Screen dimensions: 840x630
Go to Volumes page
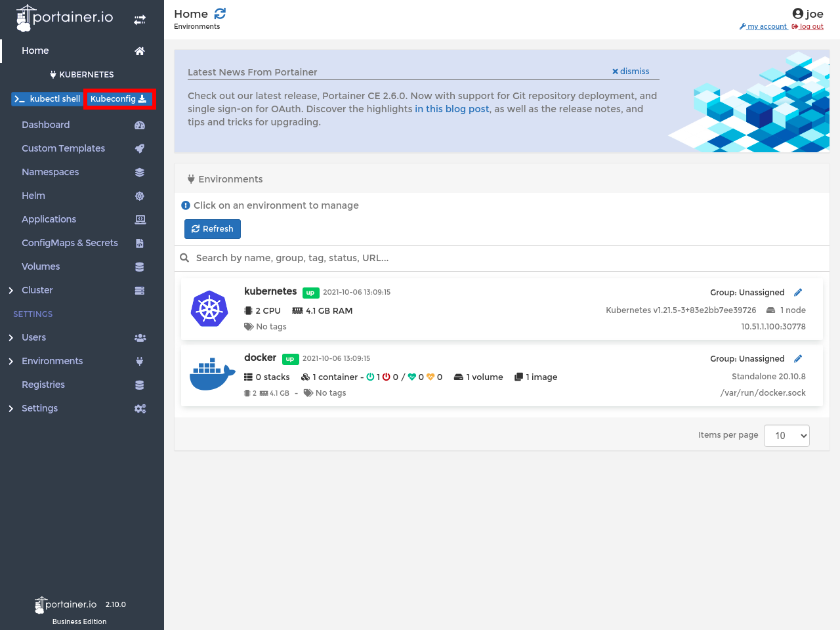coord(41,266)
